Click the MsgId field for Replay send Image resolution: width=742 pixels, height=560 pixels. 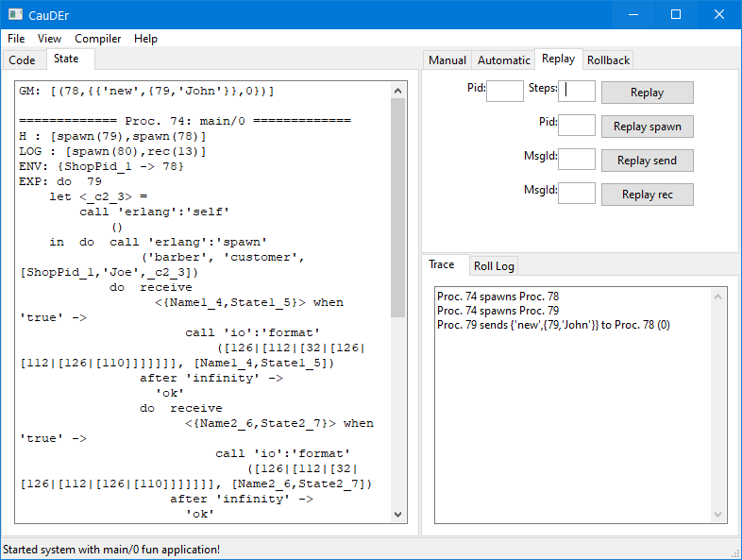(x=577, y=160)
